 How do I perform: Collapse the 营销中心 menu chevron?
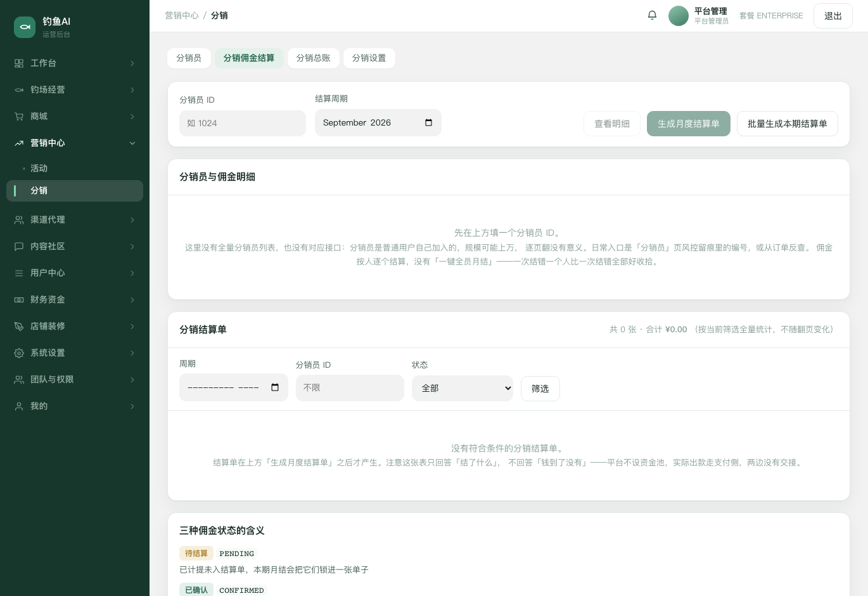point(132,143)
